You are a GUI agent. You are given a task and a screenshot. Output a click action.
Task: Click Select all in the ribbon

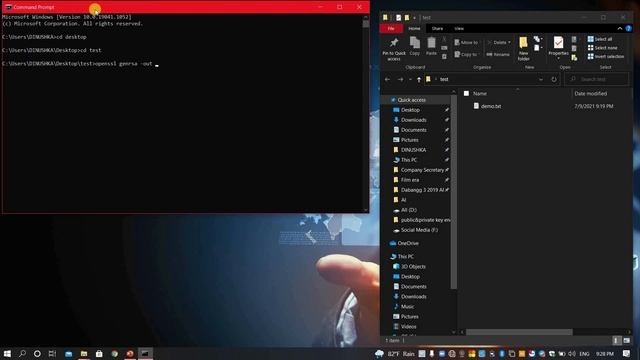[x=600, y=39]
